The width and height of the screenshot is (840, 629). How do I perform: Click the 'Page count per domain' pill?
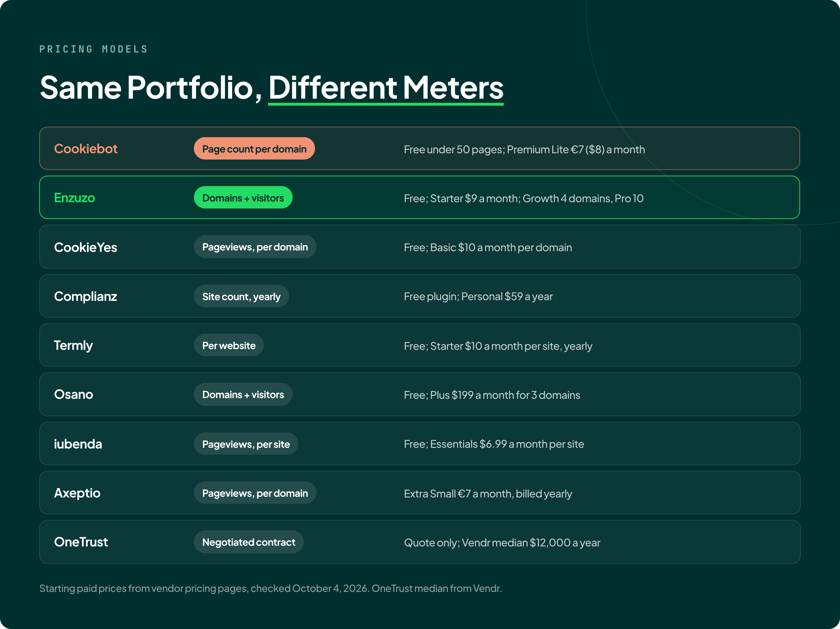point(254,148)
